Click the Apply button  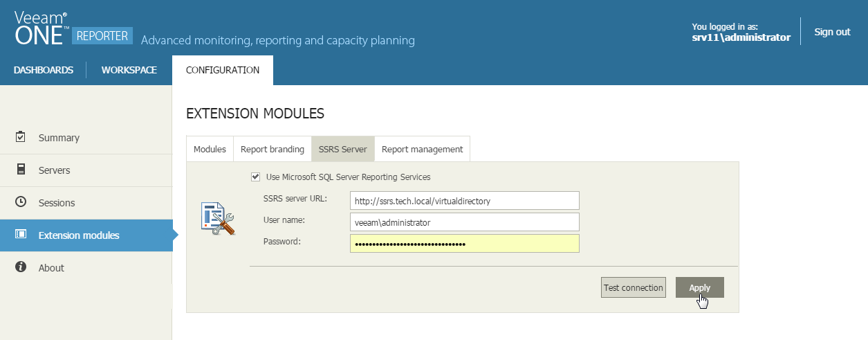700,287
